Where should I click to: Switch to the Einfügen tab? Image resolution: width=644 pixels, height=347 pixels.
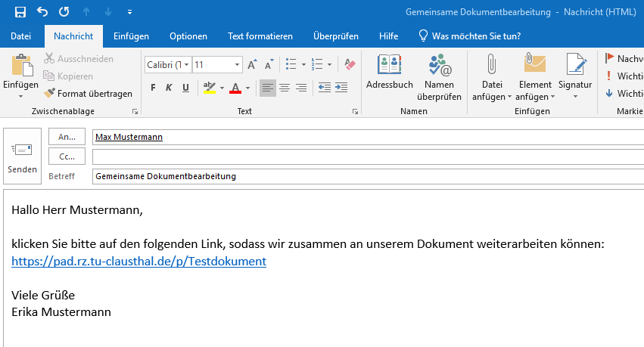(131, 36)
